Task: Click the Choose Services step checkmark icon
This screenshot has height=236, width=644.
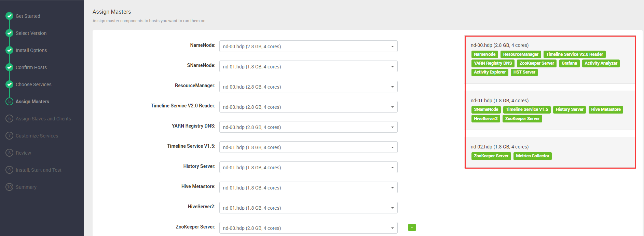Action: (10, 84)
